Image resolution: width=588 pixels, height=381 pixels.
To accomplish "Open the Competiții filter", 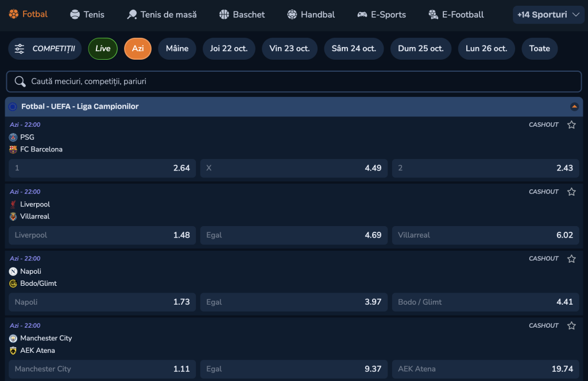I will click(x=45, y=49).
